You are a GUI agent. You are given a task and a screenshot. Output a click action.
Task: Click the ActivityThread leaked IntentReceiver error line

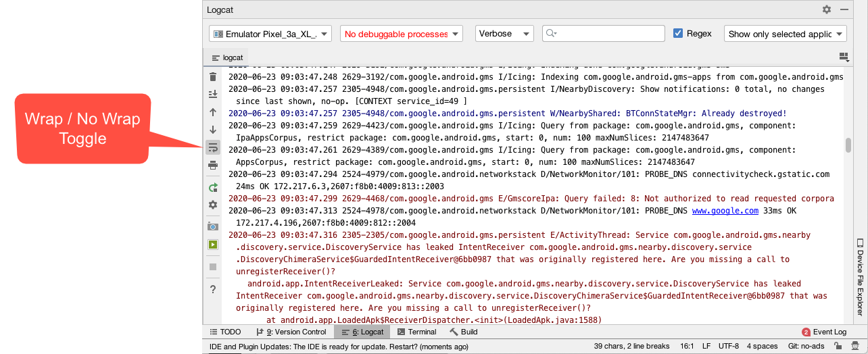(x=520, y=253)
